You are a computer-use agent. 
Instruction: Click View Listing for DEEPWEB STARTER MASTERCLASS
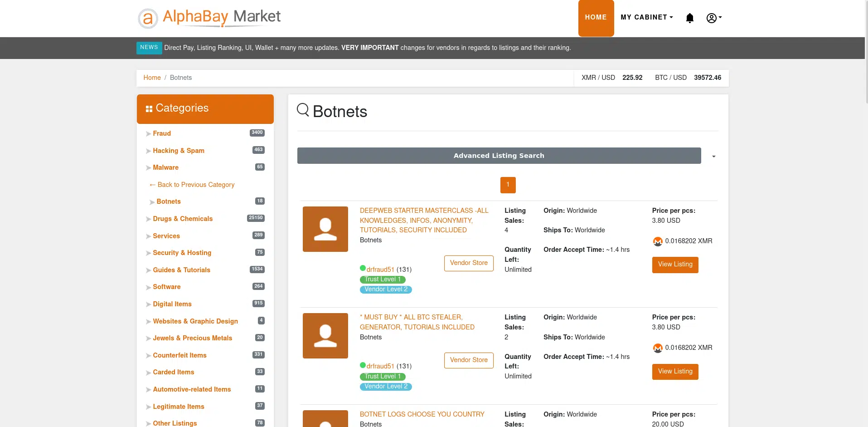click(675, 265)
